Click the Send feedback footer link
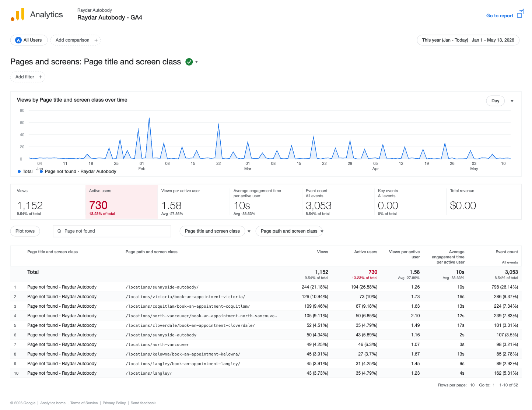 coord(143,403)
